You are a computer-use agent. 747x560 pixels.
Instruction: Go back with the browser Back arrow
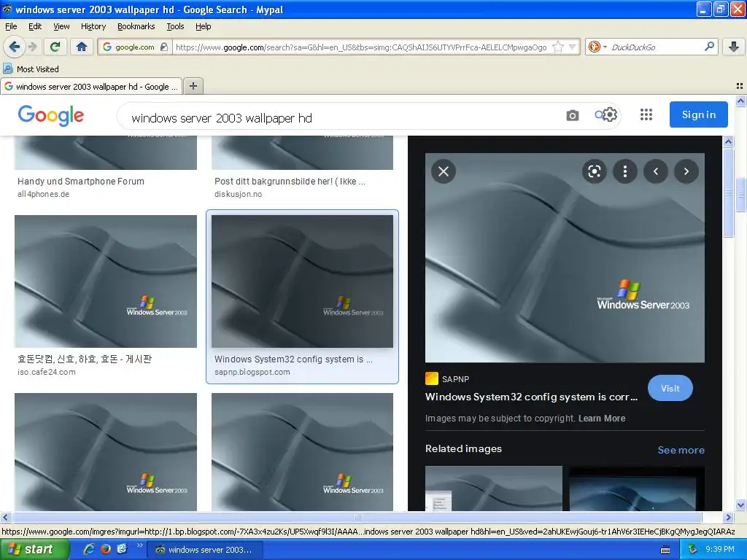[x=14, y=47]
